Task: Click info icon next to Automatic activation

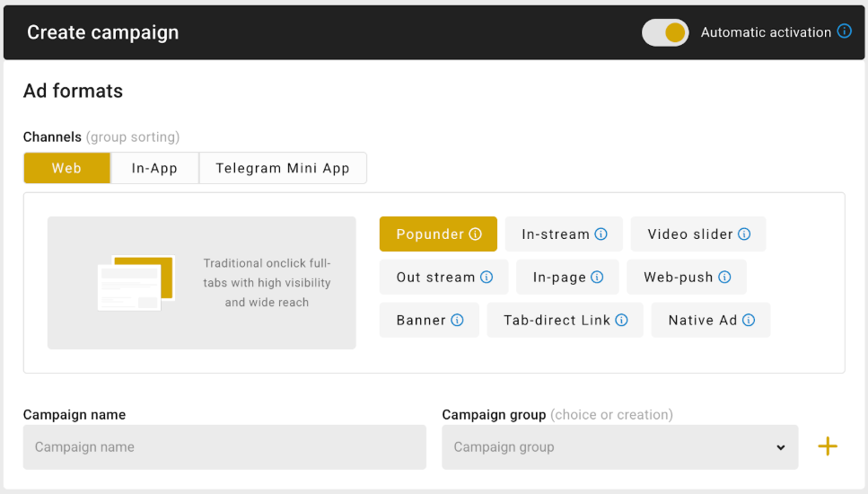Action: 844,31
